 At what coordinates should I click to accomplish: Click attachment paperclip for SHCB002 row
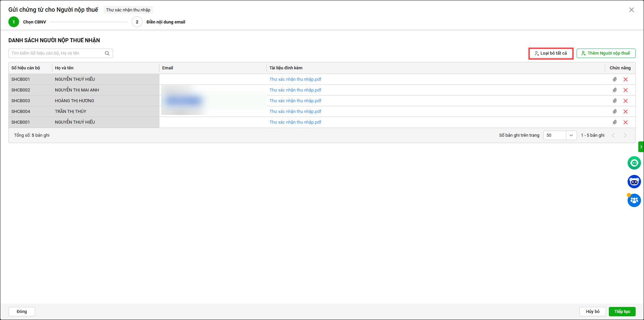point(615,90)
